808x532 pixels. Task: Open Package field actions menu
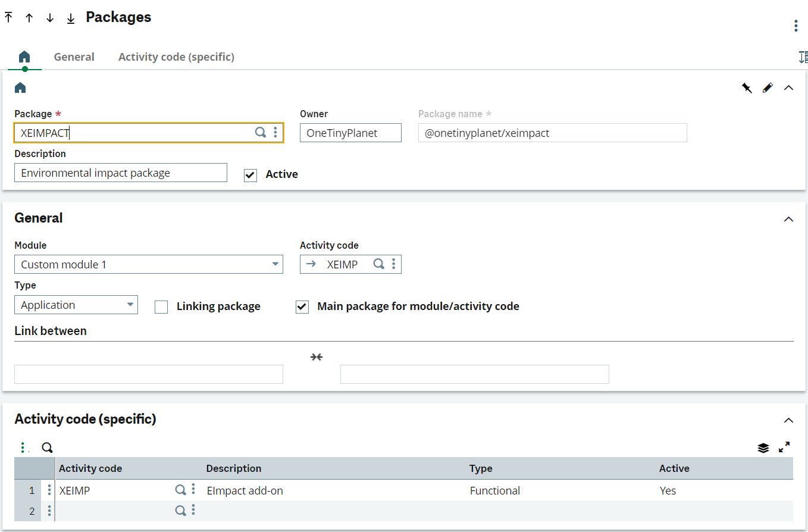pos(275,132)
